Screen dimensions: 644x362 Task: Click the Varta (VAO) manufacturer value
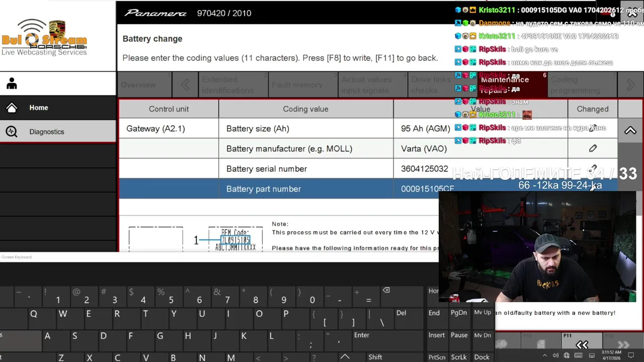[424, 149]
